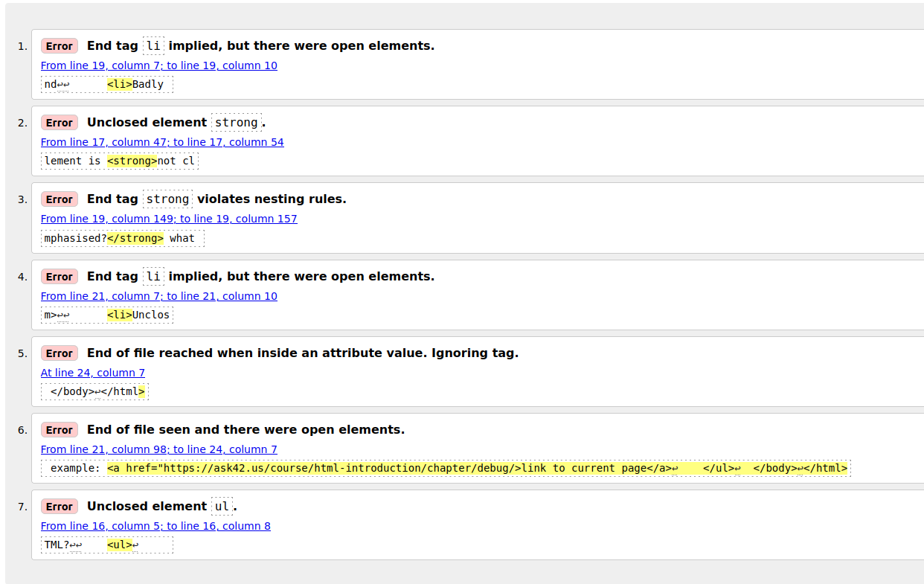Click link "From line 17, column 47" location
The height and width of the screenshot is (584, 924).
pos(161,142)
